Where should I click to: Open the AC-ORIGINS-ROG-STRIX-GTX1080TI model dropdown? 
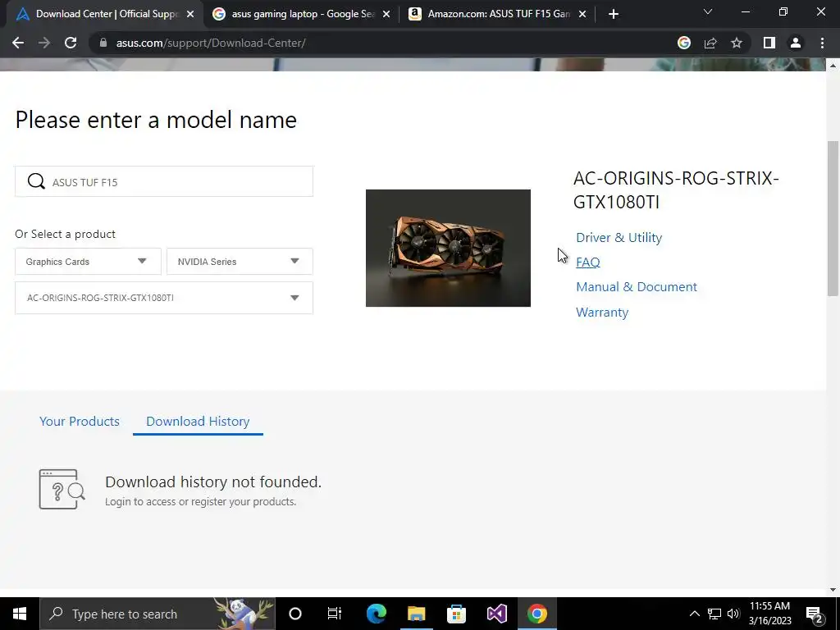(164, 298)
